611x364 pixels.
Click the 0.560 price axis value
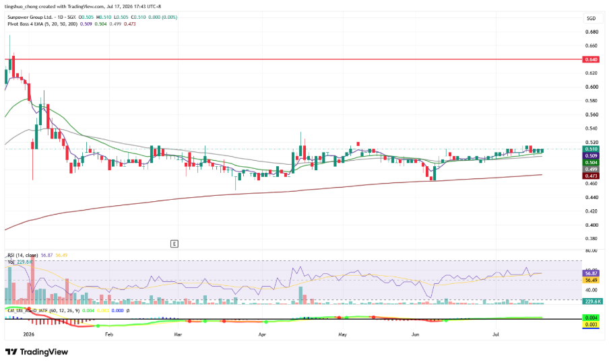coord(591,115)
